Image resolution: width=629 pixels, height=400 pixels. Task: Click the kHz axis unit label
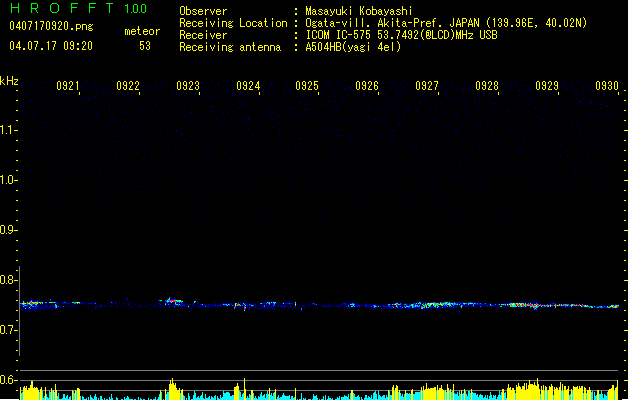click(x=9, y=81)
